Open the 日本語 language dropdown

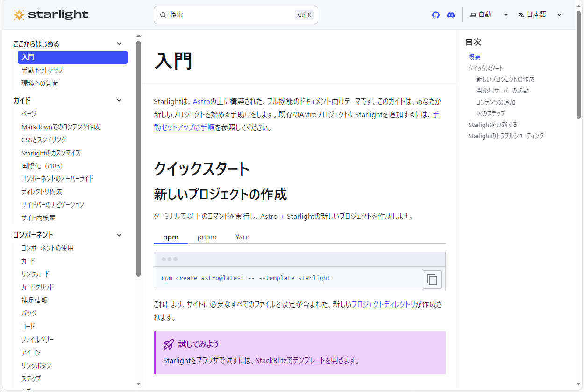click(540, 15)
